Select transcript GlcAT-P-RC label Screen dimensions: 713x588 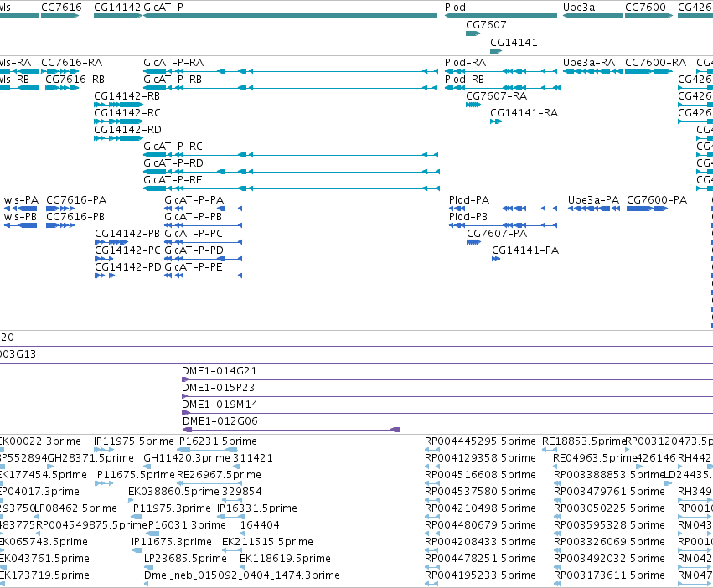pyautogui.click(x=173, y=146)
